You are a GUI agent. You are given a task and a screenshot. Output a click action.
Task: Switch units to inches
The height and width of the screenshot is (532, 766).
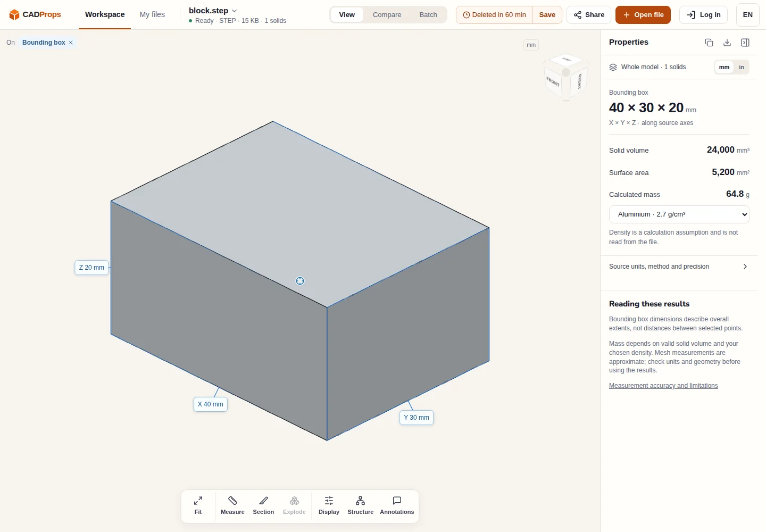(x=742, y=67)
